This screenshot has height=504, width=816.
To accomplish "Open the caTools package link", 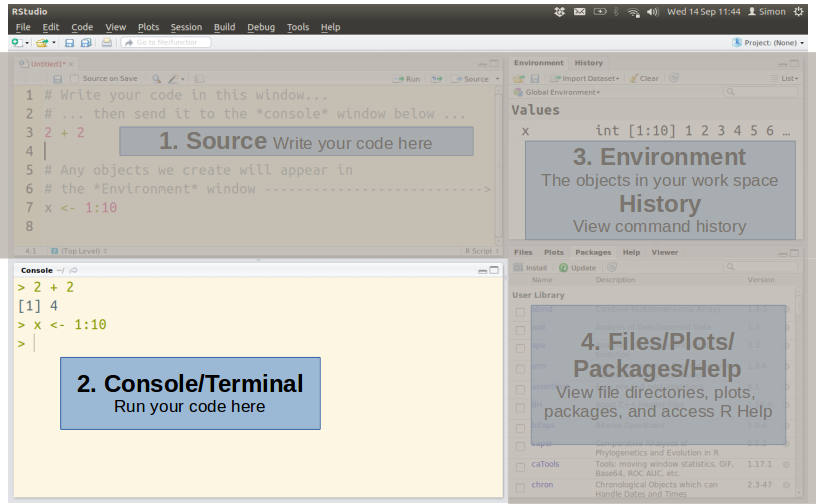I will pyautogui.click(x=545, y=464).
